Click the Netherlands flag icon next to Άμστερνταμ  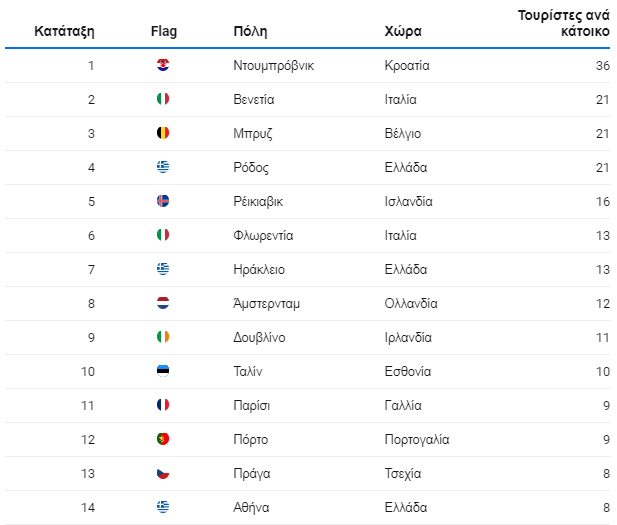163,303
